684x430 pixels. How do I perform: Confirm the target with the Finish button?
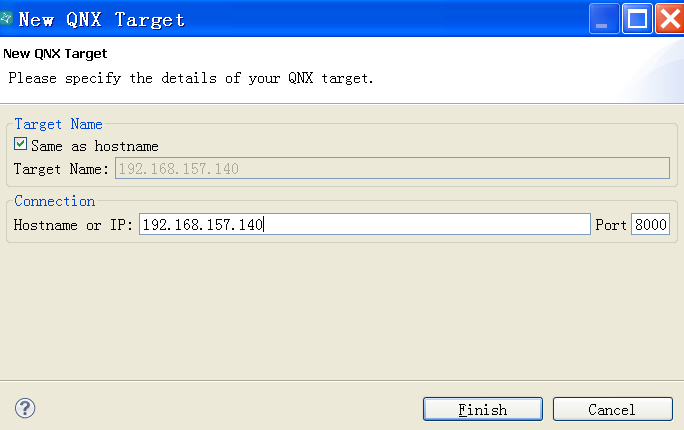pyautogui.click(x=483, y=409)
